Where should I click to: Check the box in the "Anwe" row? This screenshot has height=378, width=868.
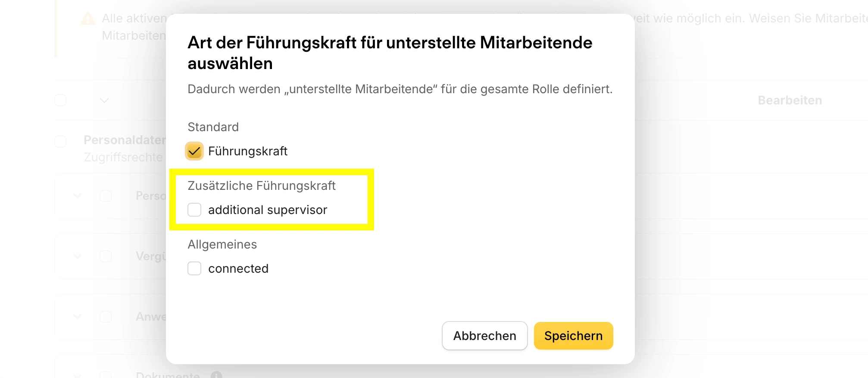pyautogui.click(x=106, y=317)
